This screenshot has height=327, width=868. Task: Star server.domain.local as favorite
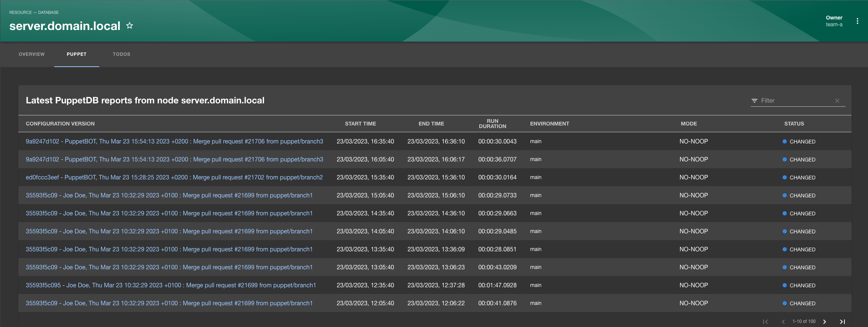coord(130,25)
